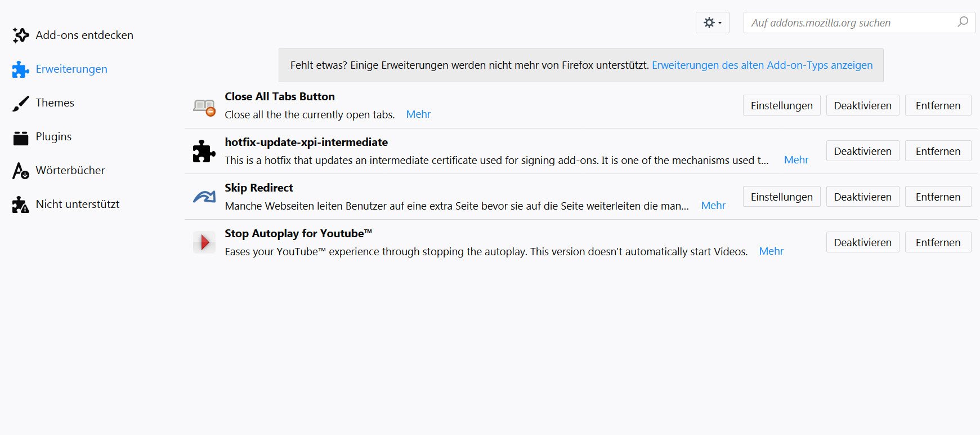This screenshot has width=980, height=435.
Task: Click the Nicht unterstützt warning puzzle icon
Action: pos(21,205)
